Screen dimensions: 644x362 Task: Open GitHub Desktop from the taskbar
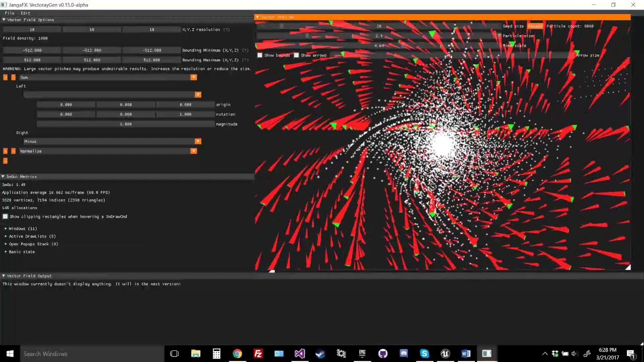(383, 354)
